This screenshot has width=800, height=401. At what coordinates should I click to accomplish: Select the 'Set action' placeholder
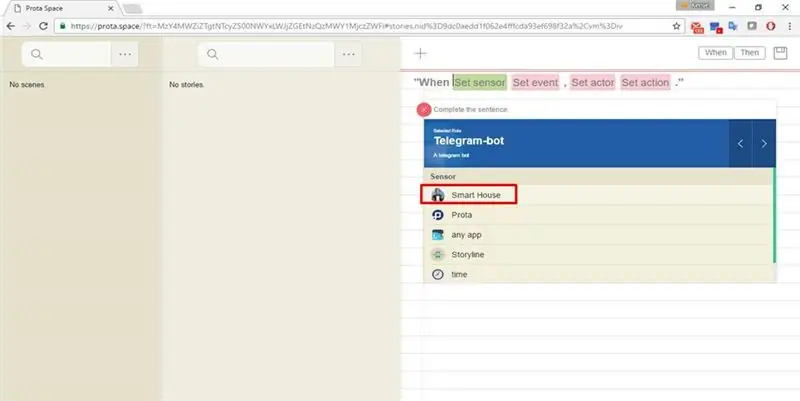(x=645, y=82)
